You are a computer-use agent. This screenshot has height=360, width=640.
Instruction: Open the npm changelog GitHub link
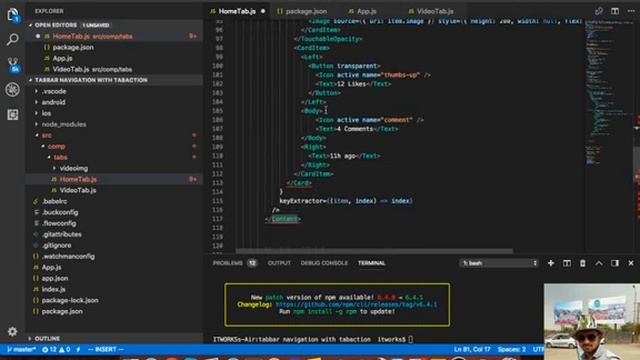(x=356, y=304)
